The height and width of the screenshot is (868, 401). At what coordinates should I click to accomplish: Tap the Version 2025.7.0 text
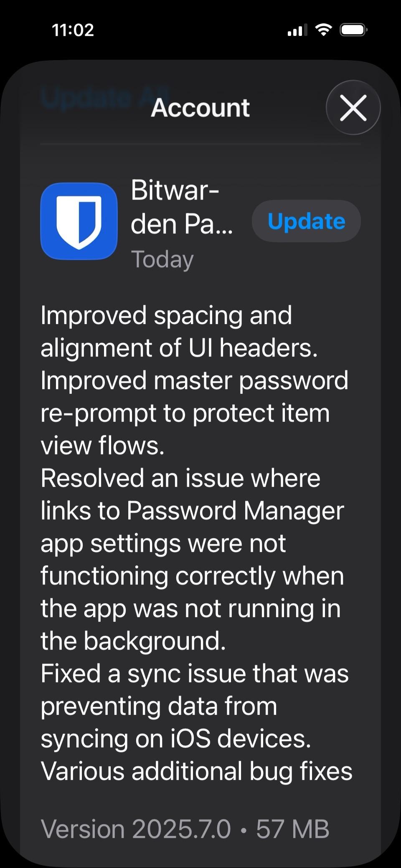[x=136, y=829]
